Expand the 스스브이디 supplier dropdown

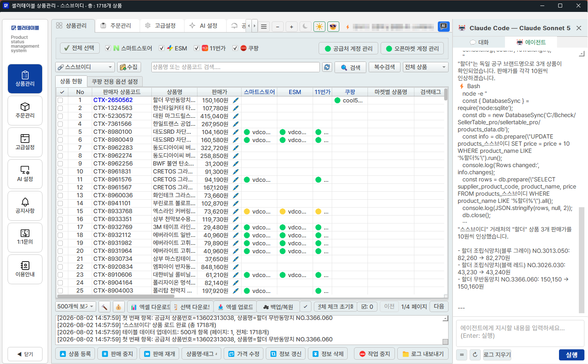[x=85, y=67]
